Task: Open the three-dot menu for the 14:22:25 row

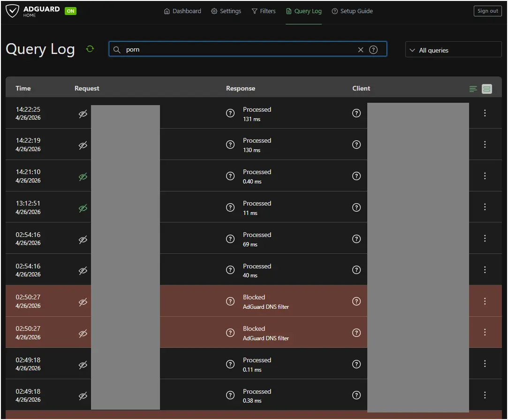Action: 485,113
